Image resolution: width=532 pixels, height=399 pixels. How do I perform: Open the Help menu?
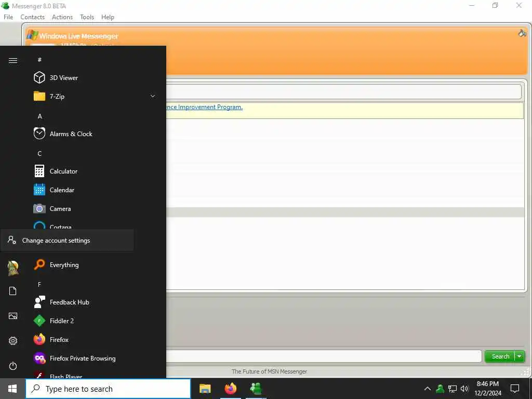click(108, 17)
